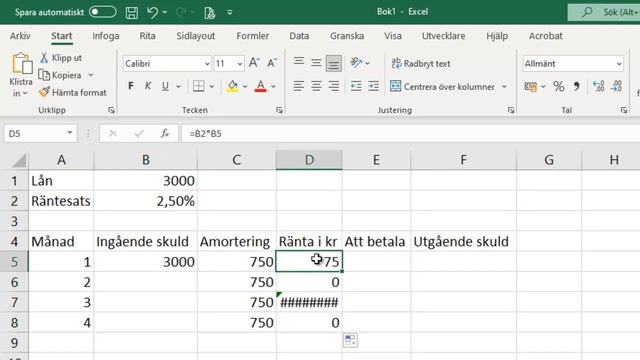
Task: Open the Arkiv menu
Action: point(20,36)
